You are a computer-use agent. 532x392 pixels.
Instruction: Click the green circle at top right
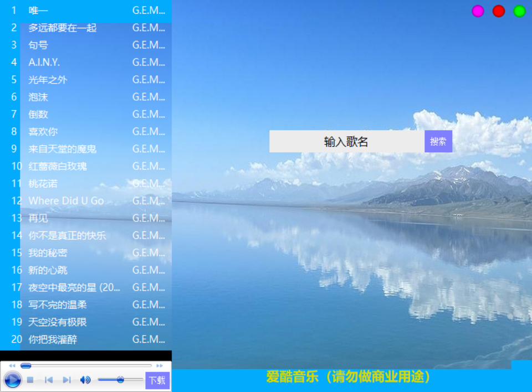[519, 11]
